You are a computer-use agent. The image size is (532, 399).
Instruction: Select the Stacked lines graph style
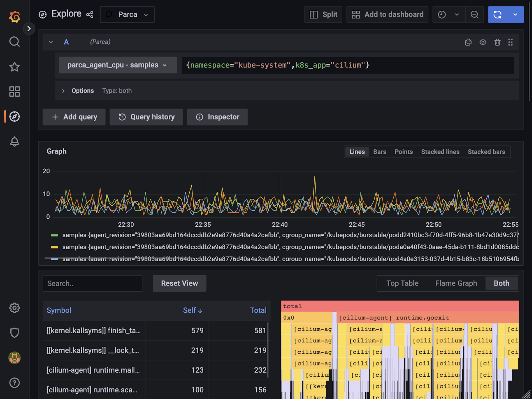coord(440,152)
